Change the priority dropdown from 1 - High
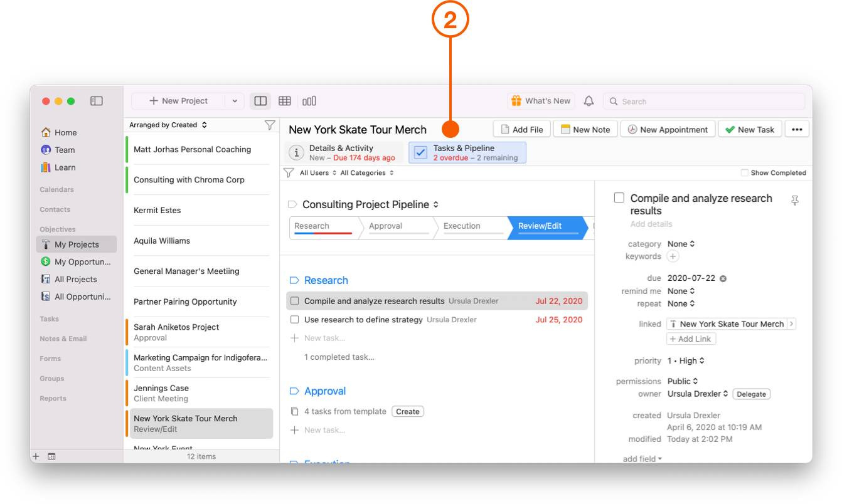Screen dimensions: 842x504 [686, 360]
